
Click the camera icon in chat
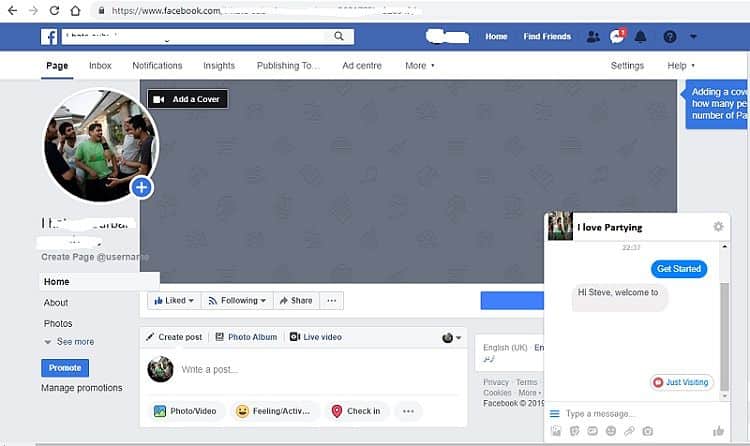647,431
